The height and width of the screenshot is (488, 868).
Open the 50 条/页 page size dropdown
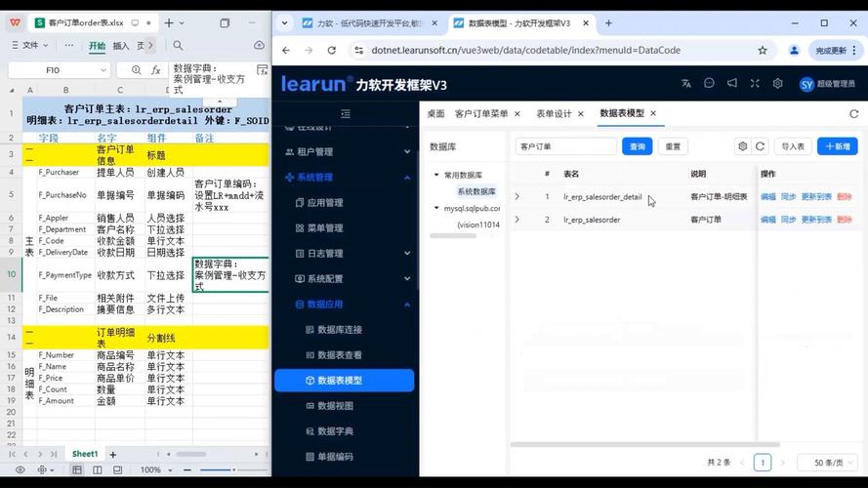(828, 463)
